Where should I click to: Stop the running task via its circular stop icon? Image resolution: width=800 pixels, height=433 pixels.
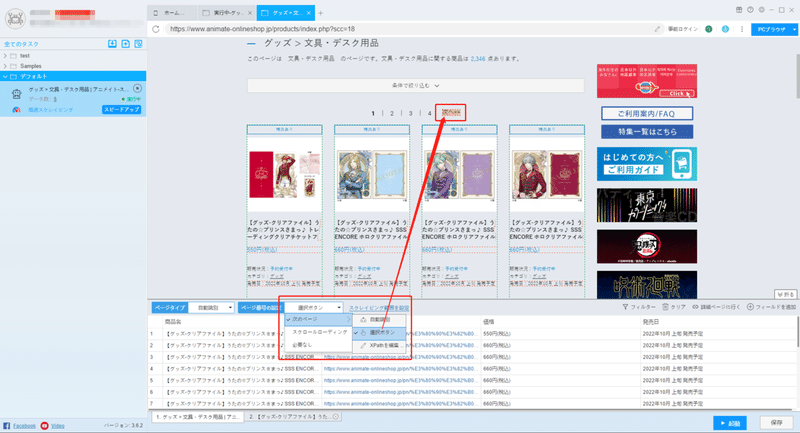click(137, 88)
